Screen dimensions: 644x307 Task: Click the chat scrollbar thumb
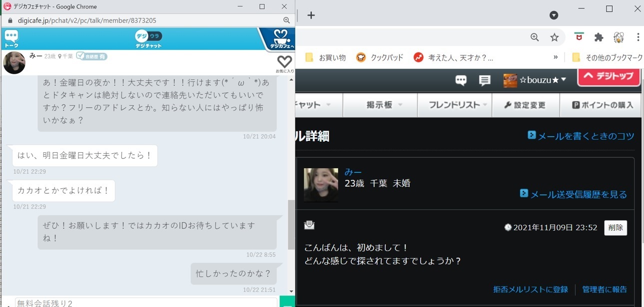point(291,225)
